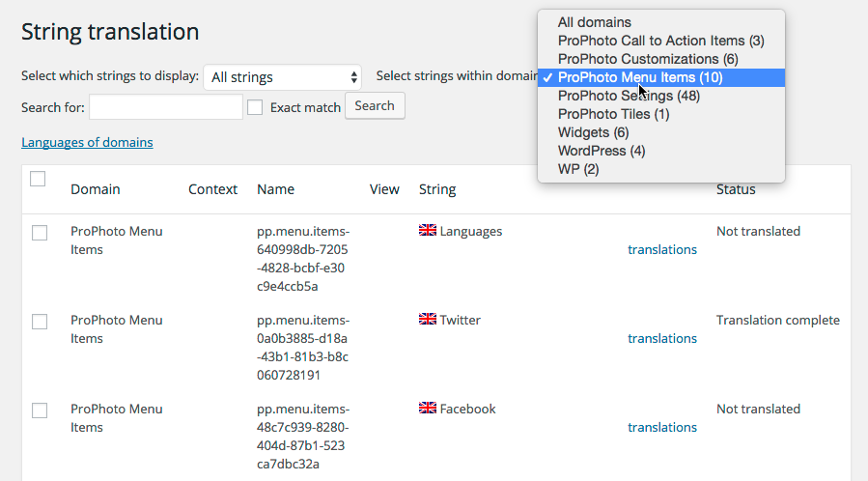868x481 pixels.
Task: Select ProPhoto Customizations (6) domain
Action: tap(661, 59)
